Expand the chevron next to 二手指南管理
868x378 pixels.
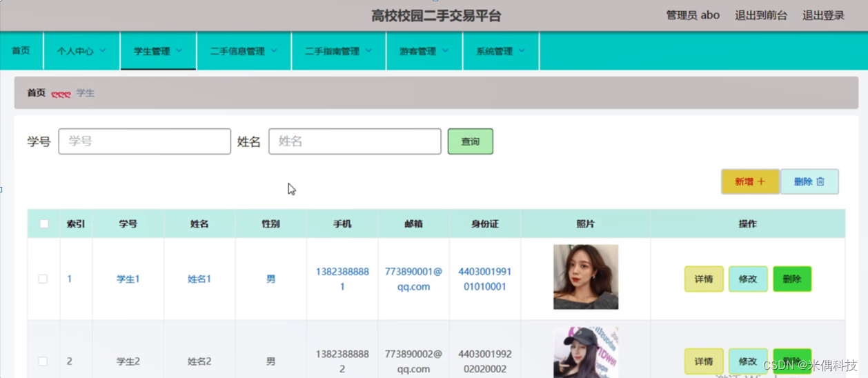tap(369, 50)
